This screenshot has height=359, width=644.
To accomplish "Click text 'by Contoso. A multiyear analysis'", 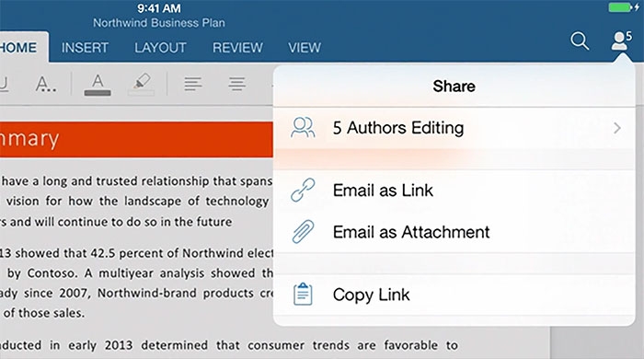I will [x=107, y=273].
